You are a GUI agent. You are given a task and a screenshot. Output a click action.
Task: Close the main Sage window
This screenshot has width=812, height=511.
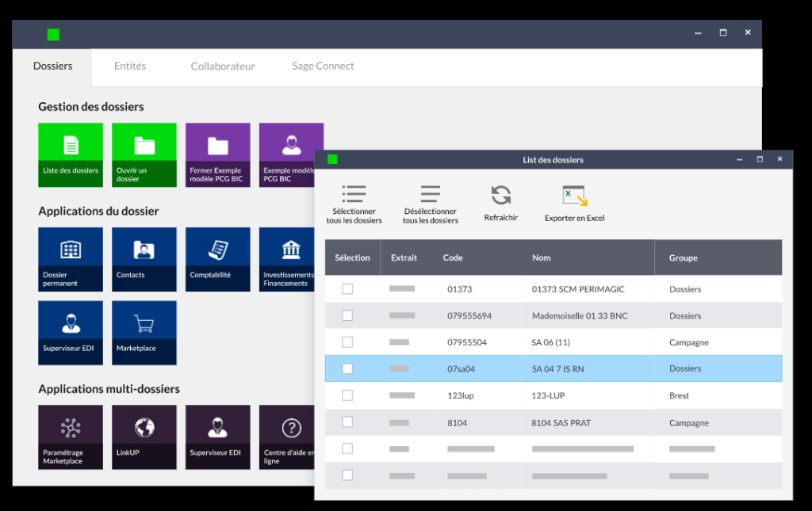[748, 32]
